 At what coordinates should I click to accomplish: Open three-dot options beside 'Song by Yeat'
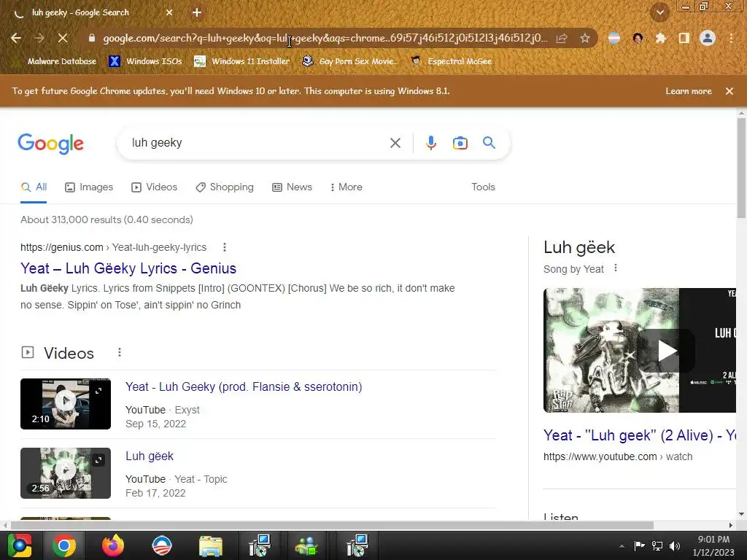click(616, 268)
